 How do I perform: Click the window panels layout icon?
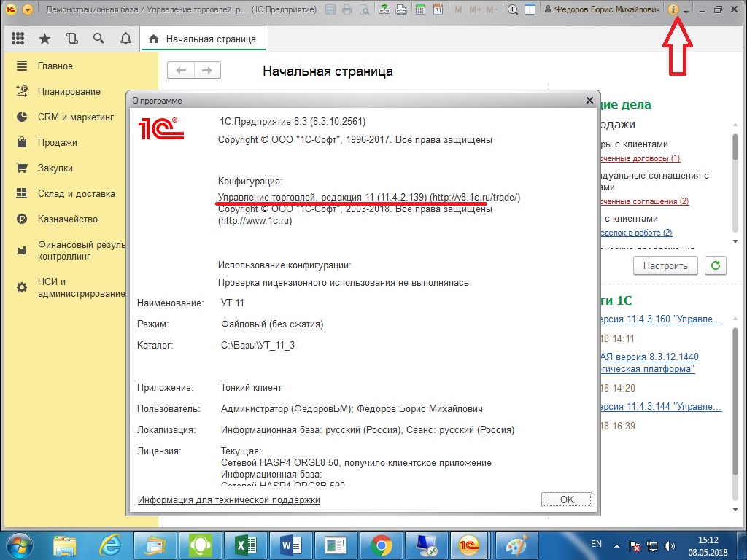coord(530,9)
